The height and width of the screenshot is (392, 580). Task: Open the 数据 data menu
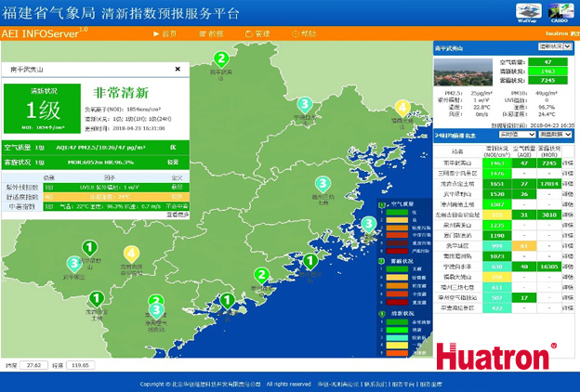click(211, 33)
